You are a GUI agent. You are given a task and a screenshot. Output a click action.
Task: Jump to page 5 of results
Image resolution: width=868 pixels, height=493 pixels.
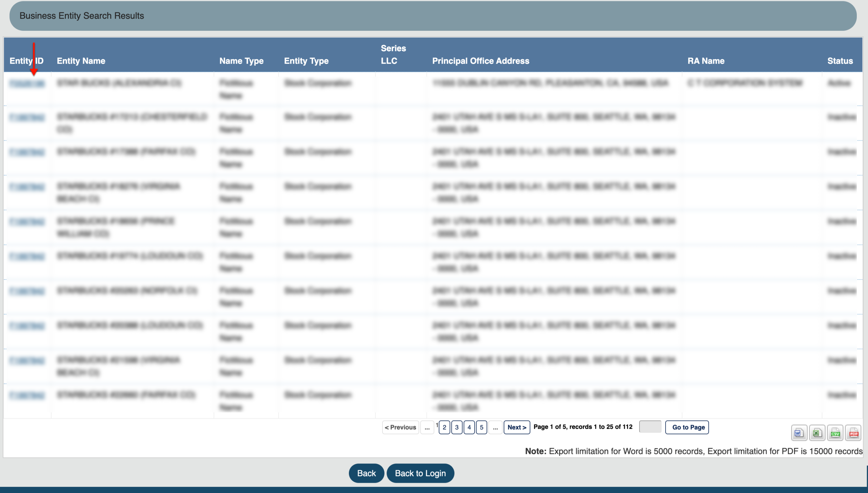point(481,427)
